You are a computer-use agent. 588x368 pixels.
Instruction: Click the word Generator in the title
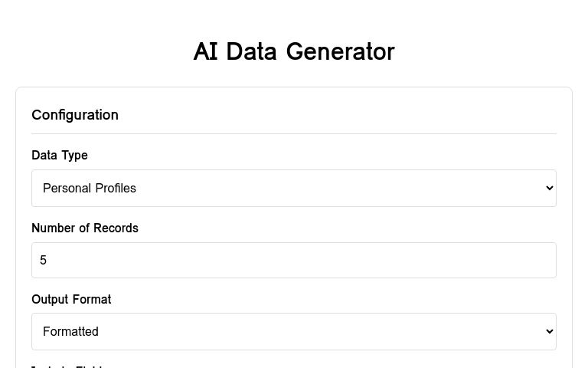341,51
